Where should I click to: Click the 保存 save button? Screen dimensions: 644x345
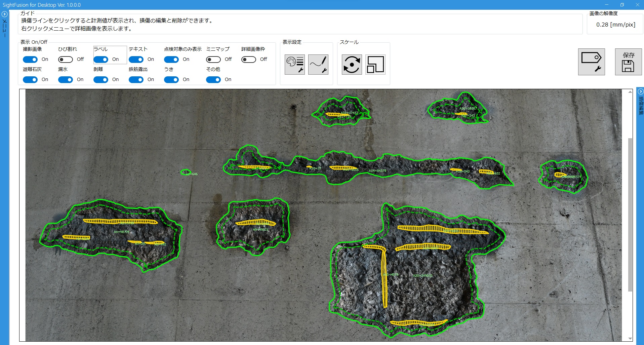point(628,62)
